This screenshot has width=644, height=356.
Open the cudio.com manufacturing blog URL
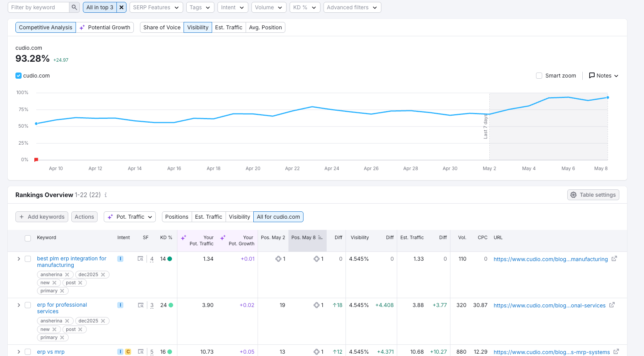[x=551, y=259]
